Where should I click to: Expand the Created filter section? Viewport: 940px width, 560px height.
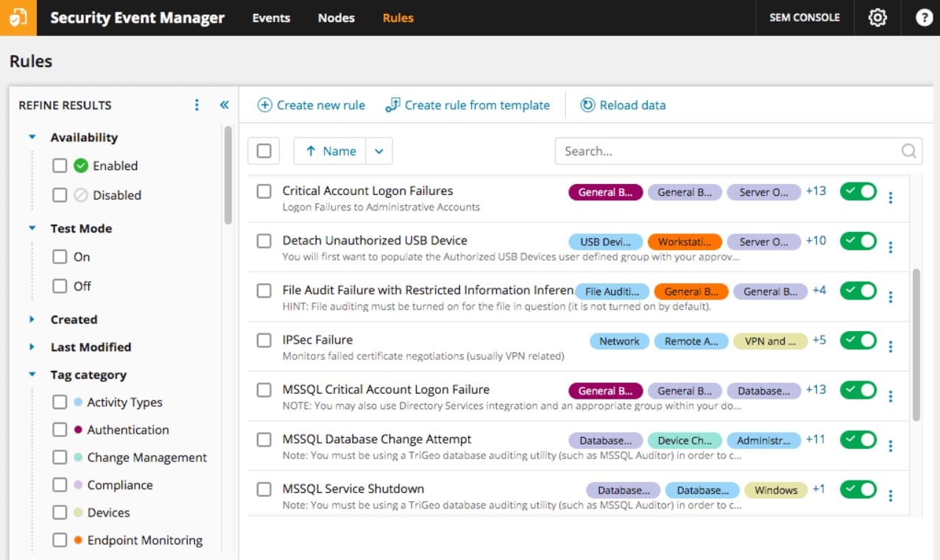coord(32,319)
